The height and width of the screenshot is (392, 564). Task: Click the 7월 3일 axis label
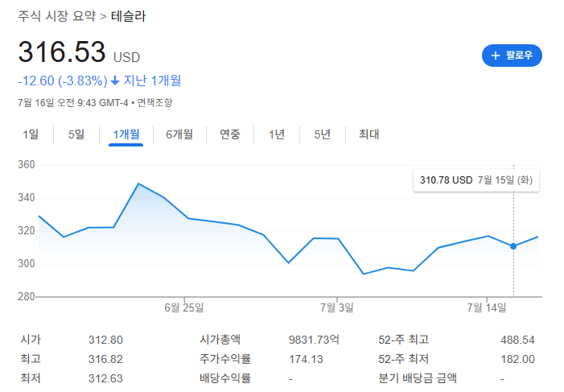point(337,307)
